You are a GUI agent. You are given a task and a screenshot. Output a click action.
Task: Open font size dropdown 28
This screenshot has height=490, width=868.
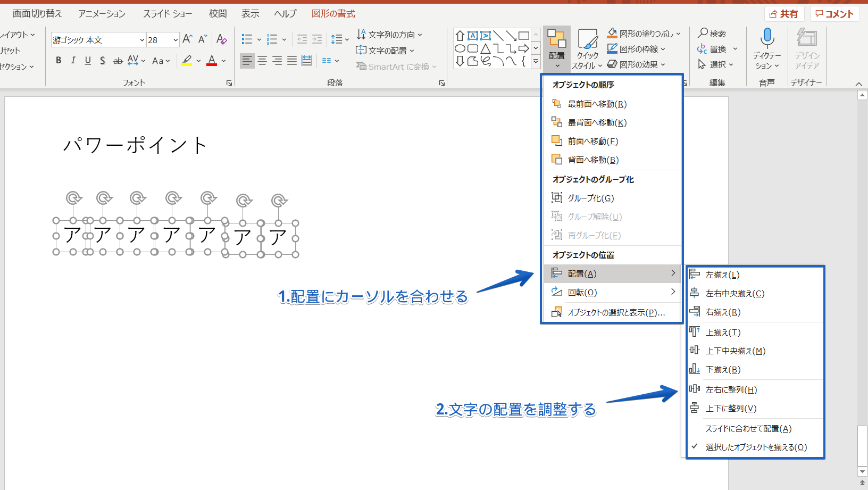[x=176, y=40]
